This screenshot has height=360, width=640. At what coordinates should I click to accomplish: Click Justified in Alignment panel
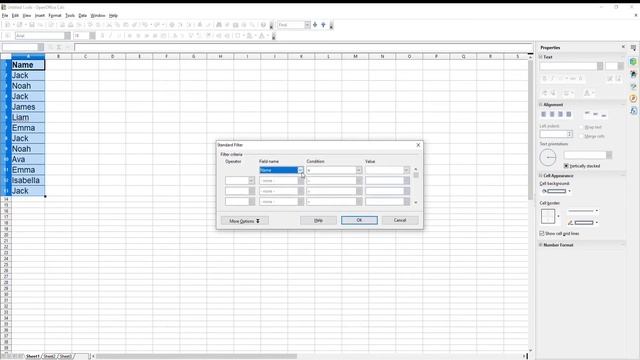coord(569,114)
